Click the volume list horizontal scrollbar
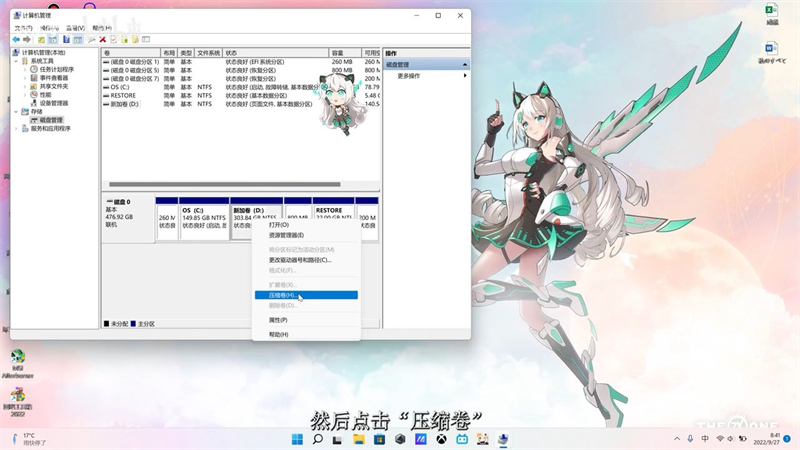Viewport: 800px width, 450px height. click(x=224, y=184)
